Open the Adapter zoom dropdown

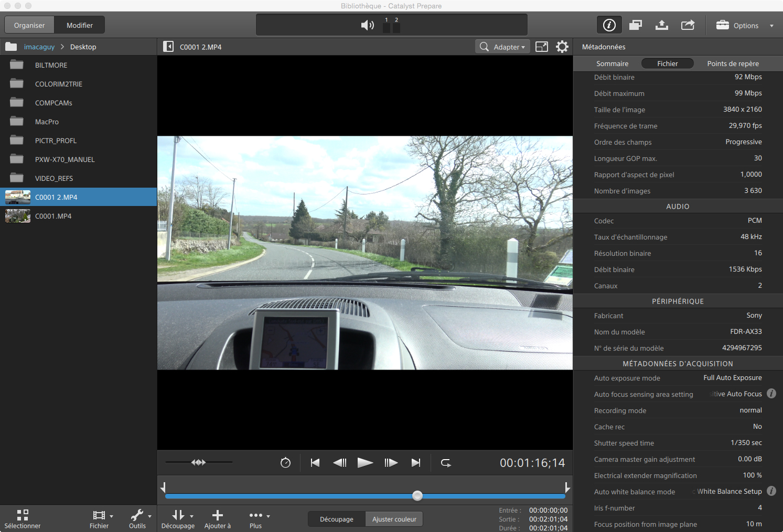502,47
